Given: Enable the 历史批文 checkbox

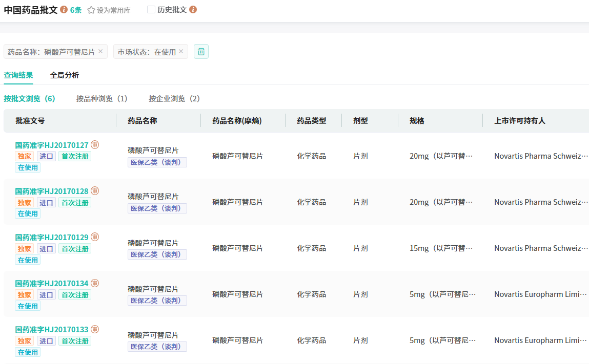Looking at the screenshot, I should pyautogui.click(x=151, y=10).
